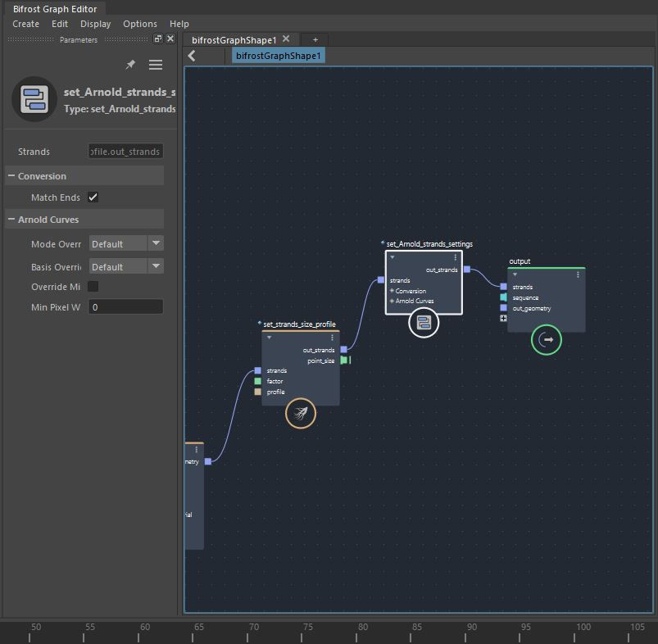
Task: Click strands input port on set_strands_size_profile
Action: pos(257,370)
